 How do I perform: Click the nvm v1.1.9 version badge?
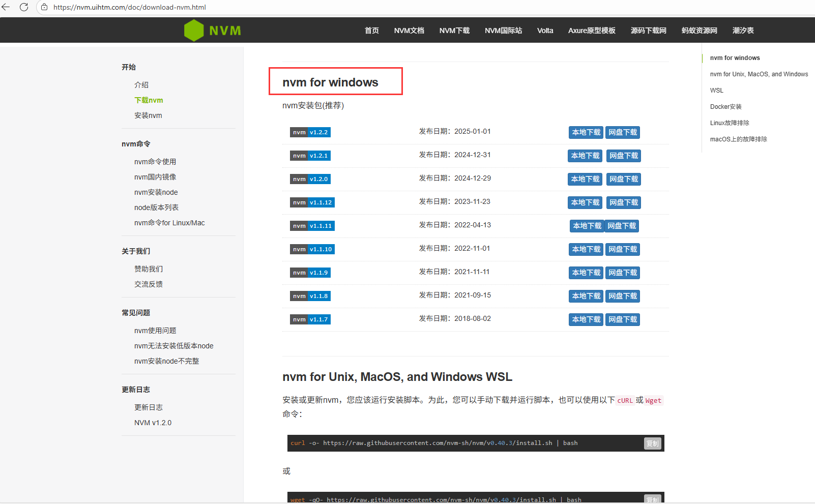point(310,273)
